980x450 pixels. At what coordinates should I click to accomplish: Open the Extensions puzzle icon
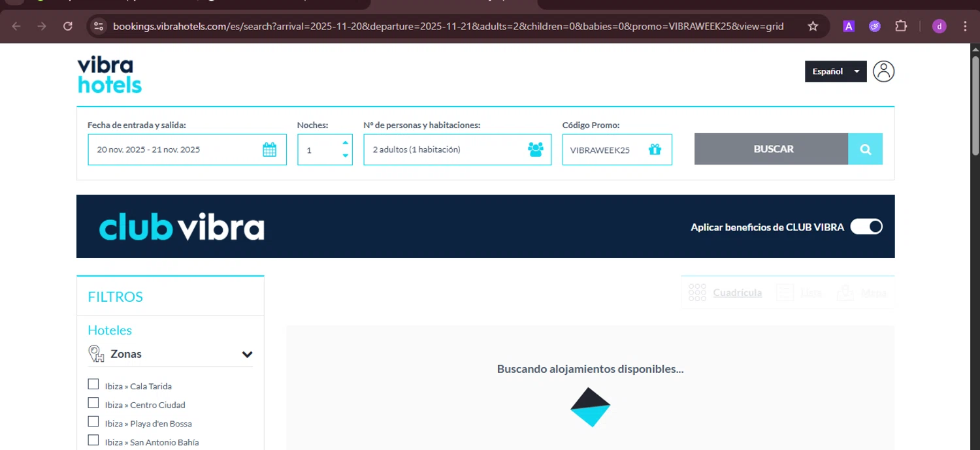901,26
